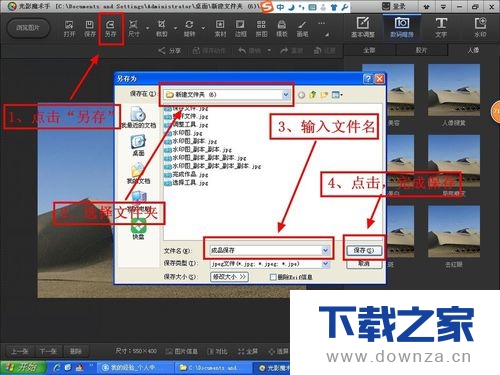The width and height of the screenshot is (500, 375).
Task: Expand the 修改大小 >> options
Action: (229, 277)
